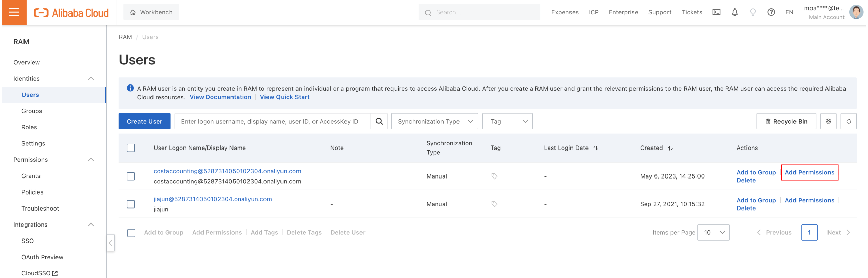The width and height of the screenshot is (868, 278).
Task: Open Policies in the sidebar
Action: [x=32, y=192]
